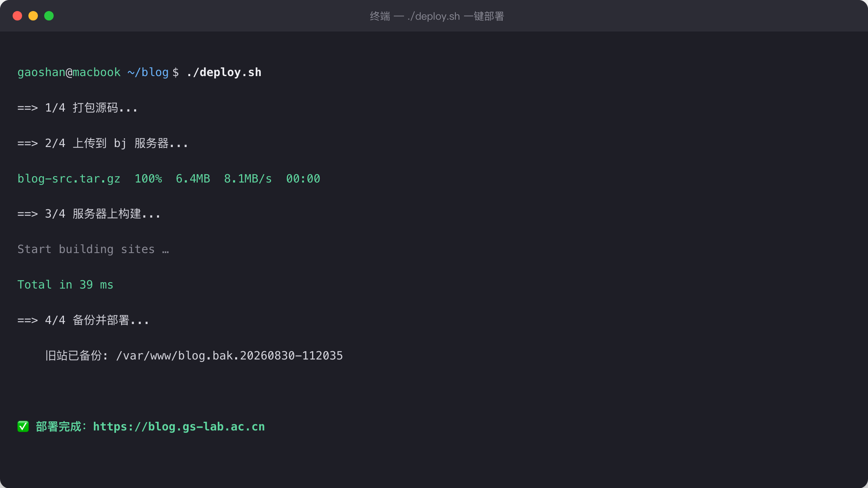Click the './deploy.sh' command text
The width and height of the screenshot is (868, 488).
click(x=224, y=73)
